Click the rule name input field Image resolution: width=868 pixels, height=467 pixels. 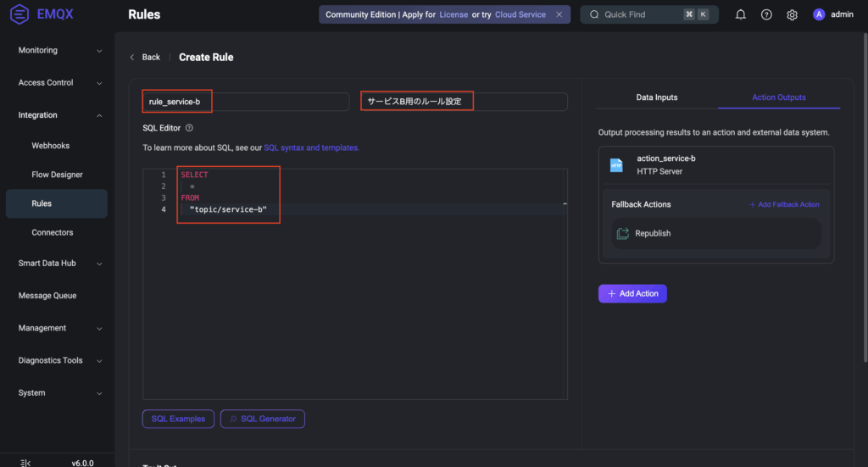click(245, 102)
